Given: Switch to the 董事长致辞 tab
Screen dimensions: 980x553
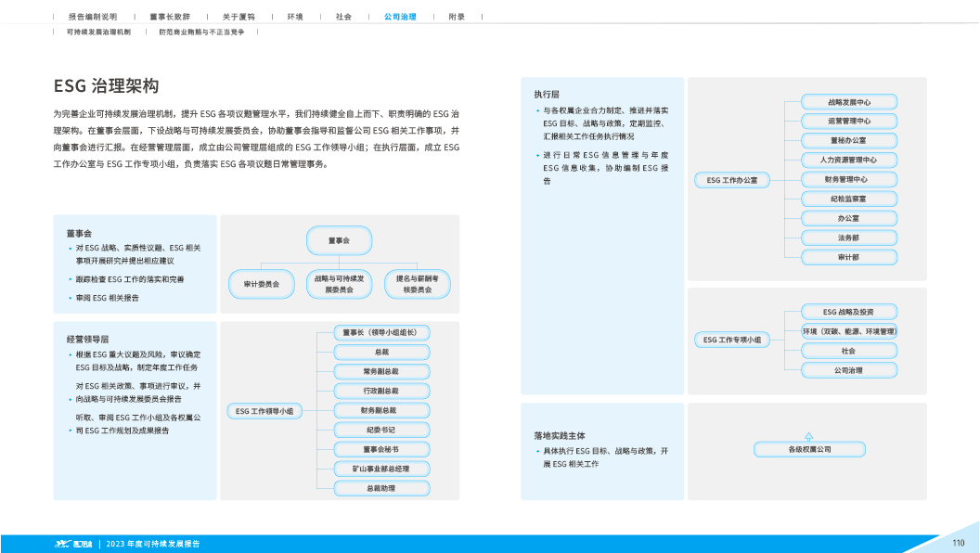Looking at the screenshot, I should click(170, 17).
